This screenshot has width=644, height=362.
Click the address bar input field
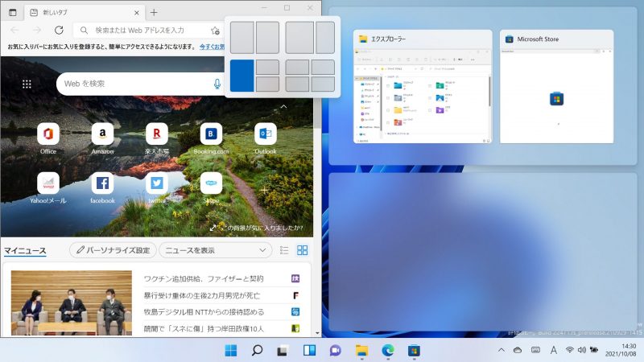coord(139,31)
